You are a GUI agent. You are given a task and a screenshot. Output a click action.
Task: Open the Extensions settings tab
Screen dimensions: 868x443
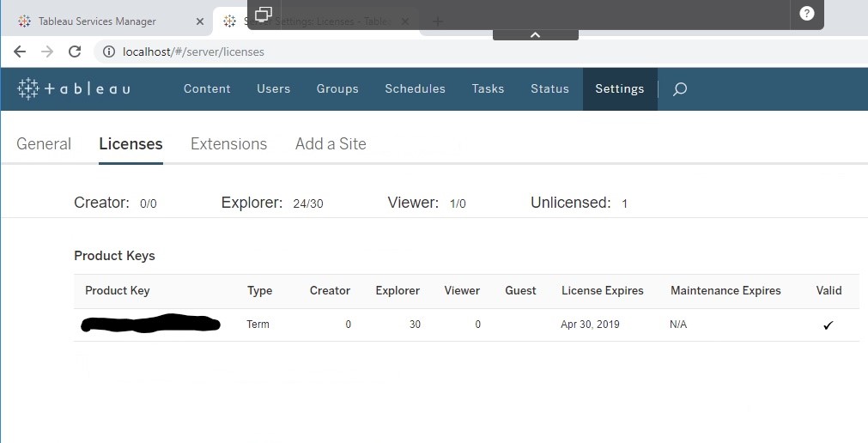click(228, 144)
